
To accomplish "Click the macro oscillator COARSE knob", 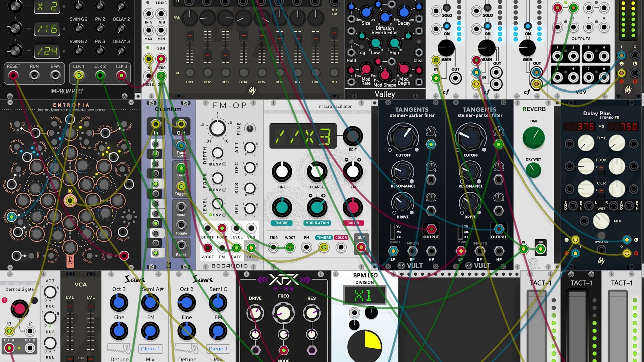I will [x=317, y=172].
